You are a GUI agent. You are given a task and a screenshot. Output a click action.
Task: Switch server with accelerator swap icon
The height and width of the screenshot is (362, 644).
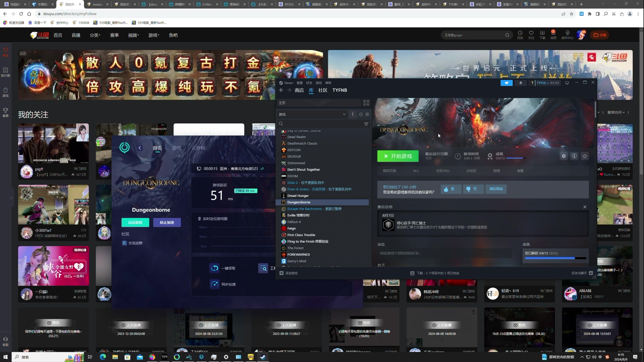262,169
